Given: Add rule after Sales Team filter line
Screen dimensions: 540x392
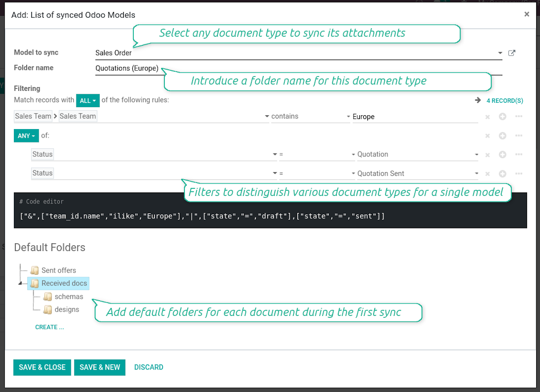Looking at the screenshot, I should coord(502,117).
